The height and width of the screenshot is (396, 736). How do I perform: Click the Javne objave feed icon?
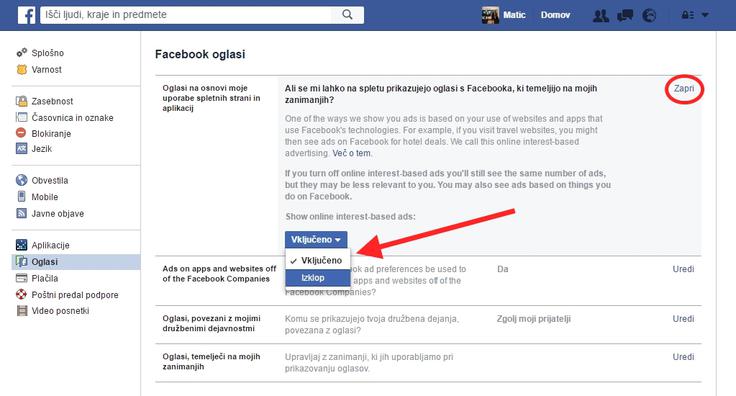point(22,213)
